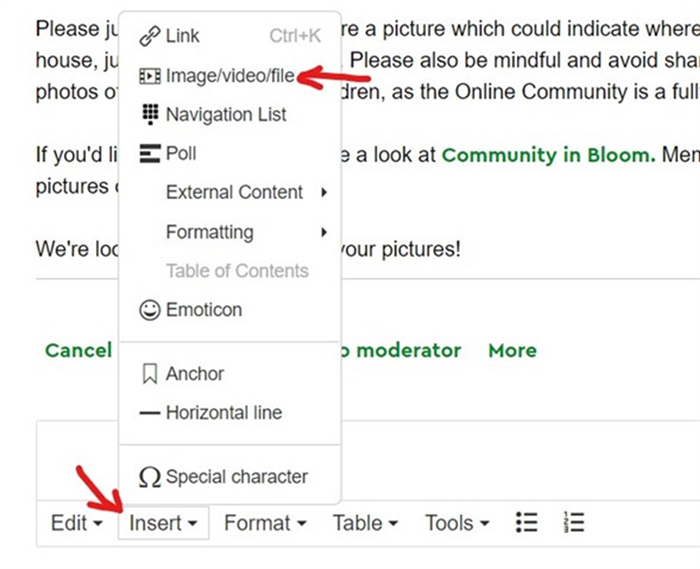The height and width of the screenshot is (569, 700).
Task: Click the Link chain icon
Action: click(x=149, y=37)
